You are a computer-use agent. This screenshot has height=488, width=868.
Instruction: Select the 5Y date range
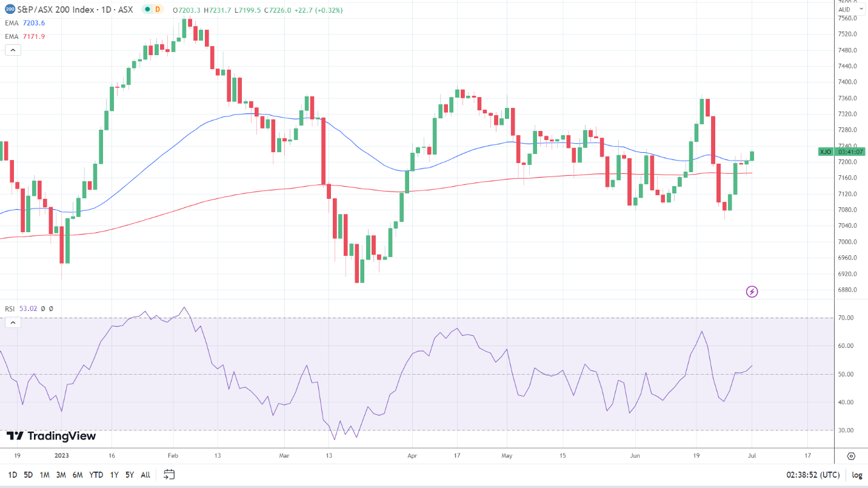(x=129, y=475)
